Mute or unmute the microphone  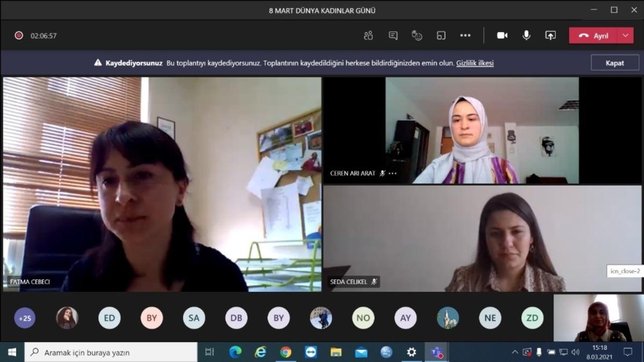[526, 35]
